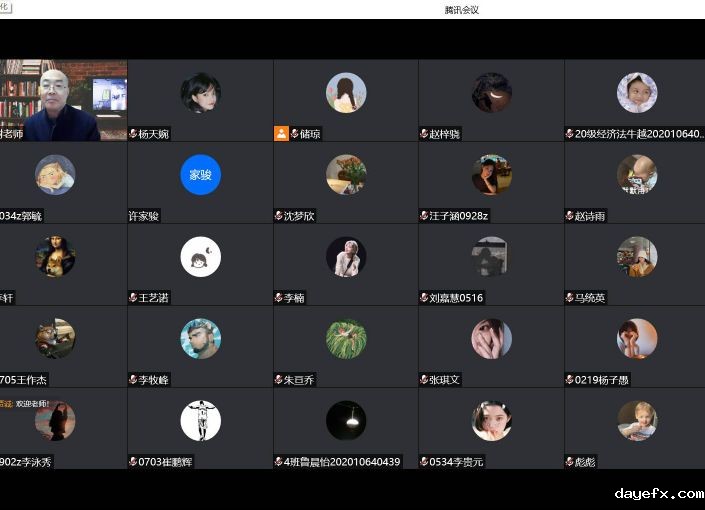
Task: Click the blue 家骏 avatar circle
Action: coord(200,175)
